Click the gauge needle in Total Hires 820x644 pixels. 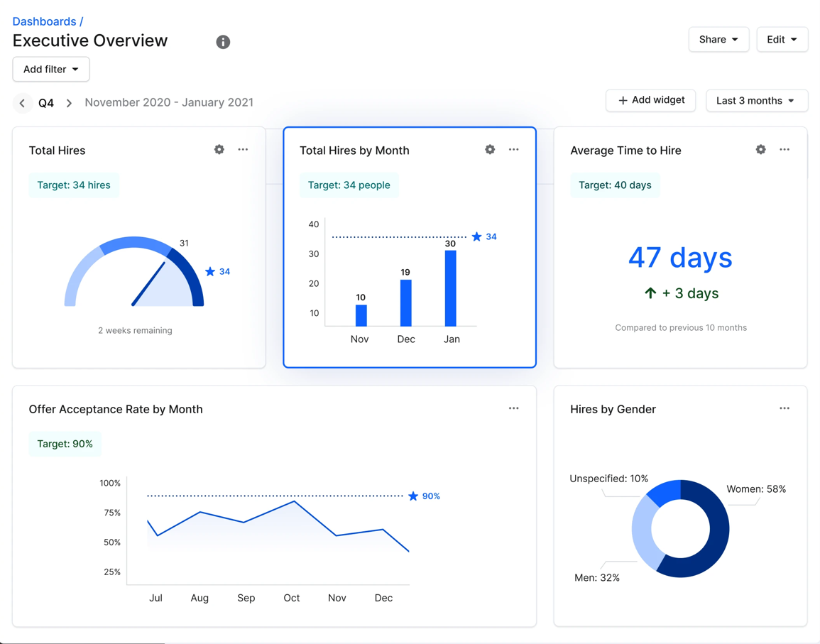click(148, 283)
